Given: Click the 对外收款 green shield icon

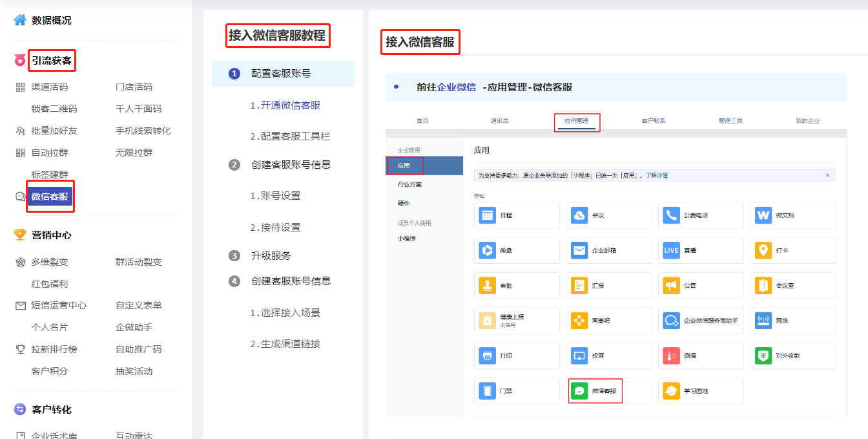Looking at the screenshot, I should click(763, 356).
